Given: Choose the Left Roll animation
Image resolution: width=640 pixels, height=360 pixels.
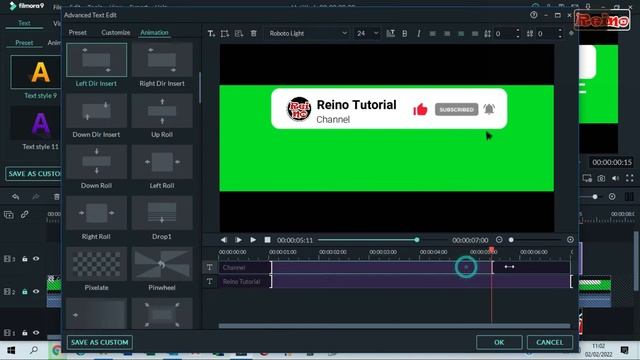Looking at the screenshot, I should coord(162,162).
